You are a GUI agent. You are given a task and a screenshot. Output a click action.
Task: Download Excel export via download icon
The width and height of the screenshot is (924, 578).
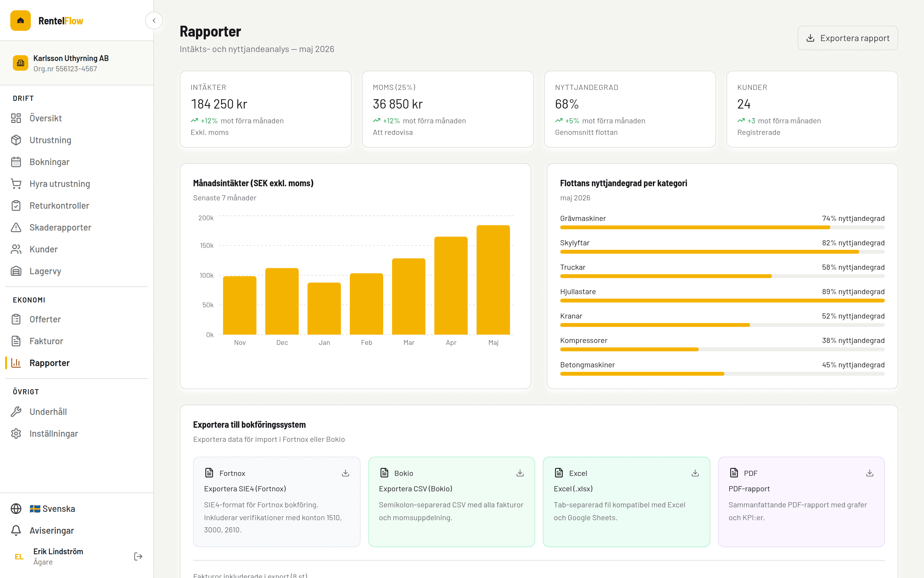695,473
